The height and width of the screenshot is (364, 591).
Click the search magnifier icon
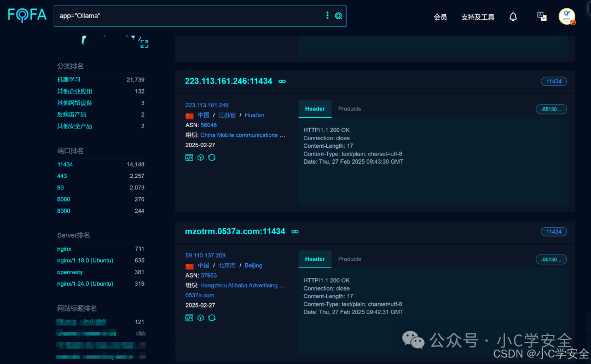click(x=339, y=16)
